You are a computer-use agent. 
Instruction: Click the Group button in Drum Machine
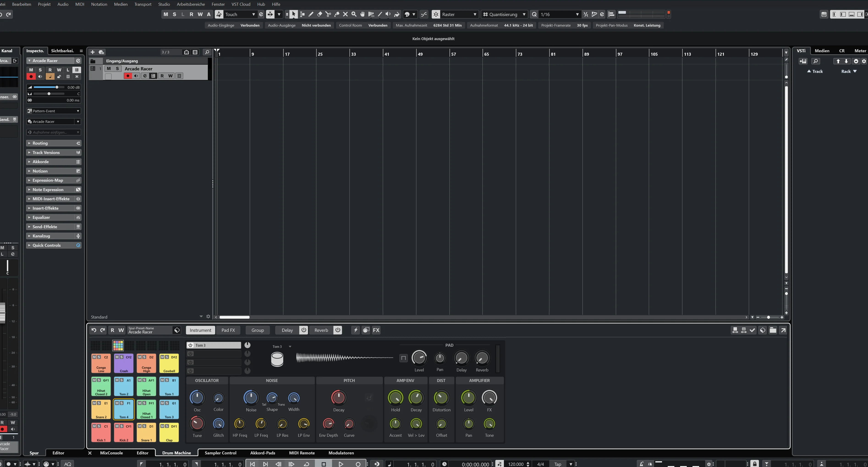pyautogui.click(x=257, y=330)
